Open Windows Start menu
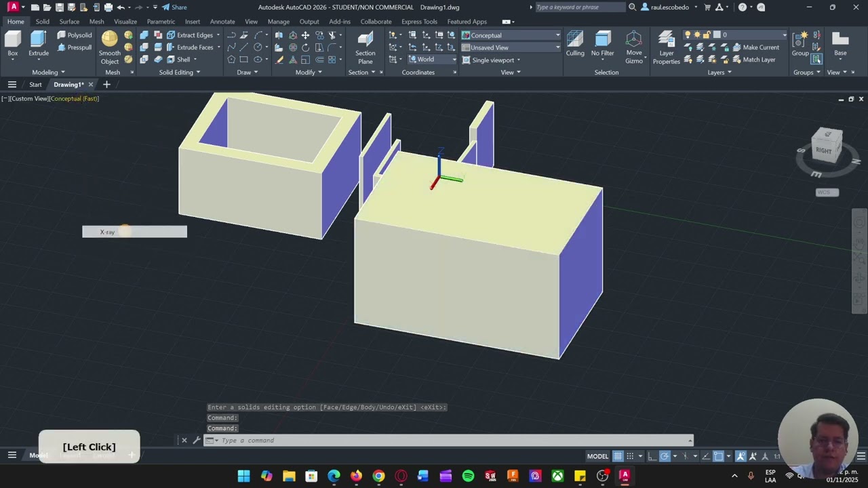This screenshot has width=868, height=488. (243, 476)
